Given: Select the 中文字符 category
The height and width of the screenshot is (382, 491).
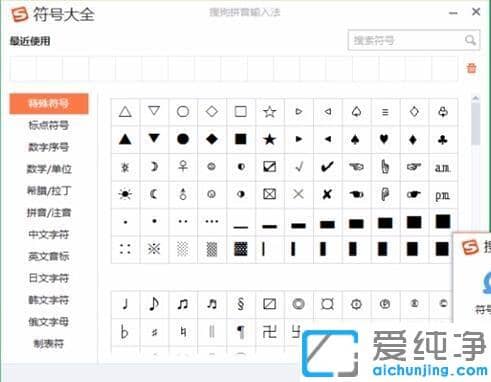Looking at the screenshot, I should [x=49, y=235].
